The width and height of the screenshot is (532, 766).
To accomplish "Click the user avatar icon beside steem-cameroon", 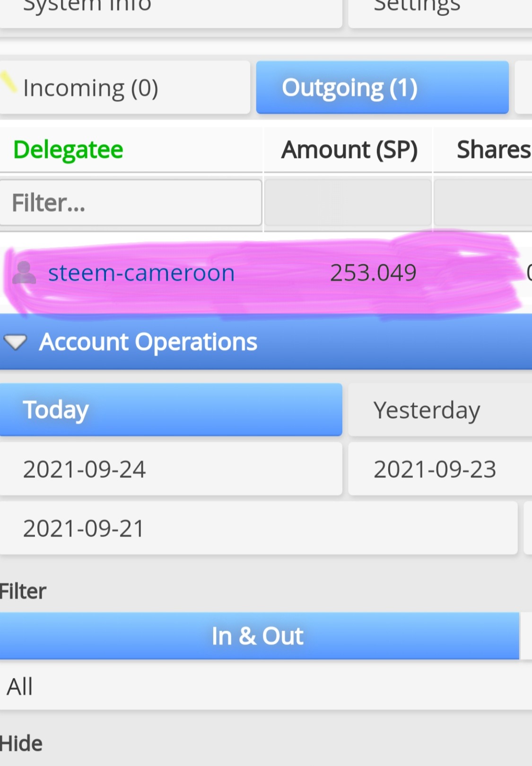I will tap(24, 273).
